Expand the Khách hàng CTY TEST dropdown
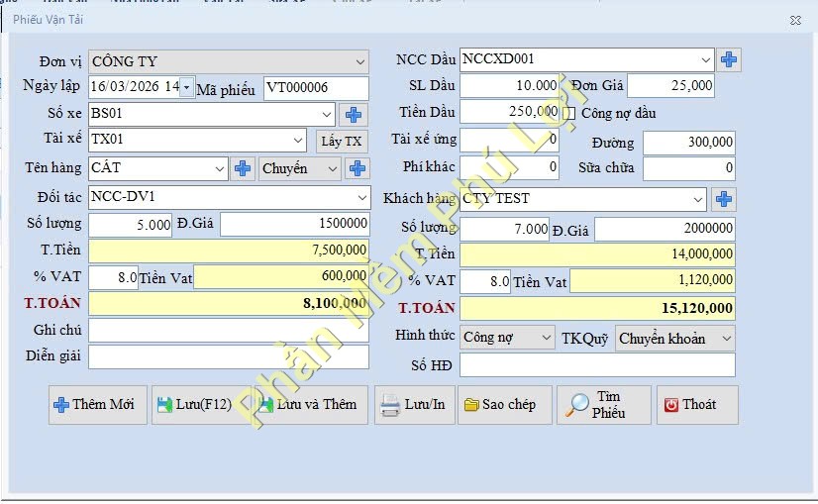818x504 pixels. tap(697, 199)
